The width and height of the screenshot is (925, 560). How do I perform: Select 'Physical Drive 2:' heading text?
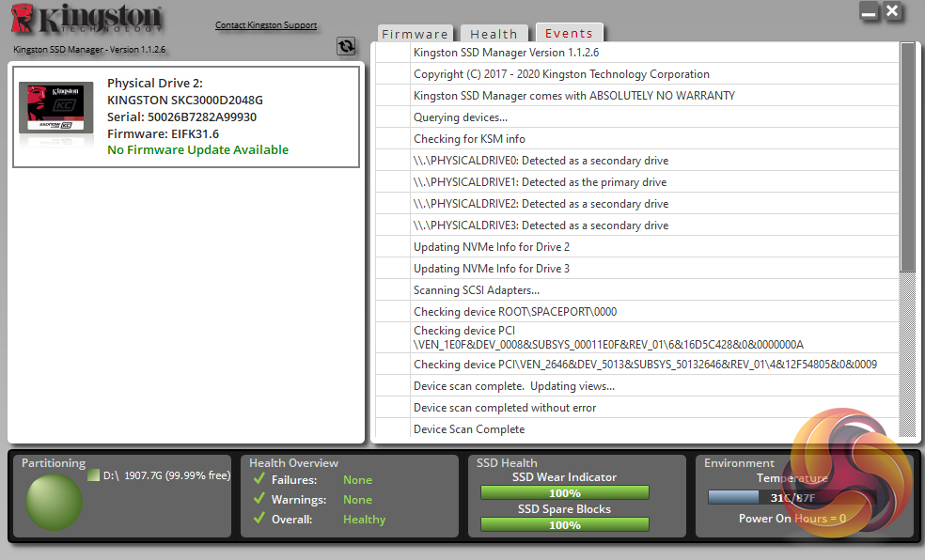(155, 83)
